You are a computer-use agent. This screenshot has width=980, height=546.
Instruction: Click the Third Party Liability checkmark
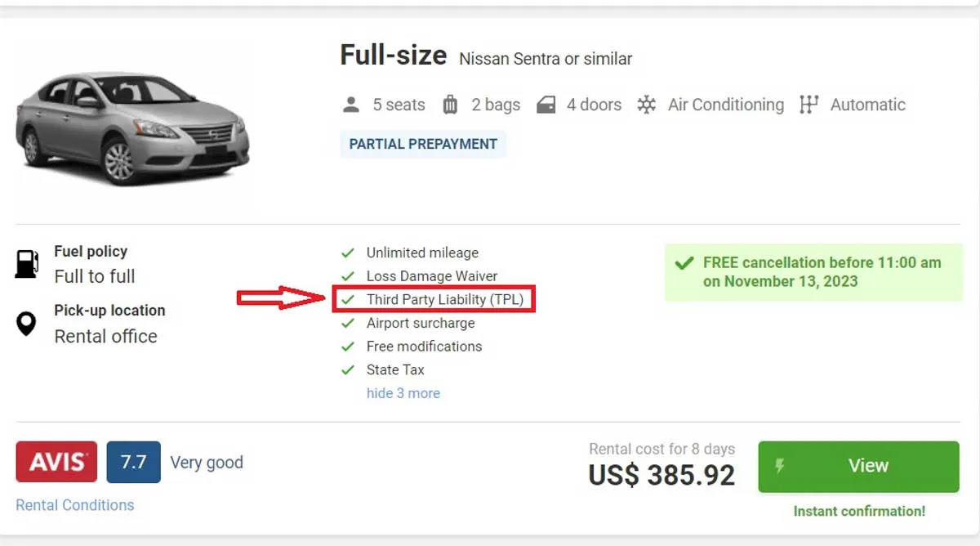pyautogui.click(x=348, y=300)
